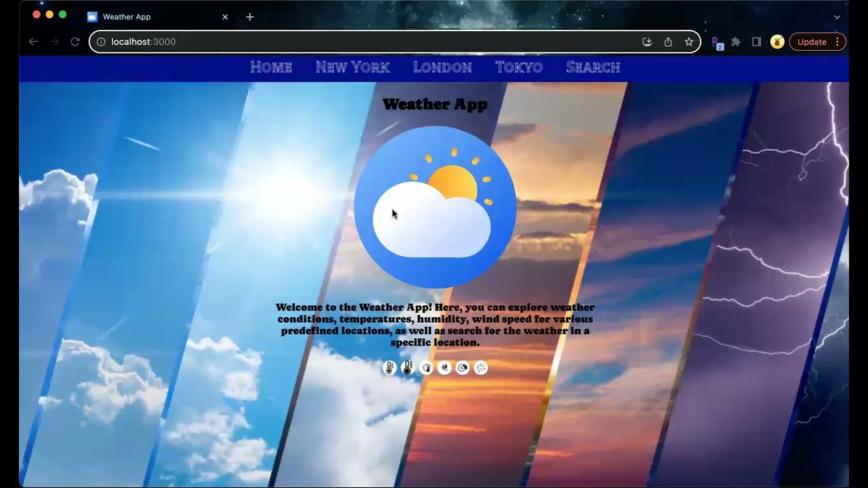Open the profile avatar menu
868x488 pixels.
[x=777, y=42]
